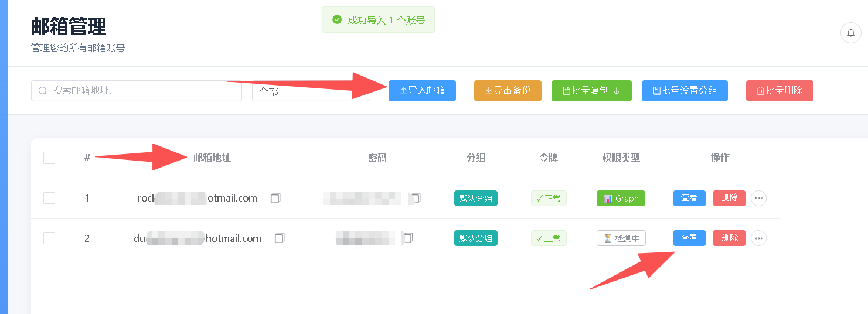View the first mailbox with 查看

point(689,198)
